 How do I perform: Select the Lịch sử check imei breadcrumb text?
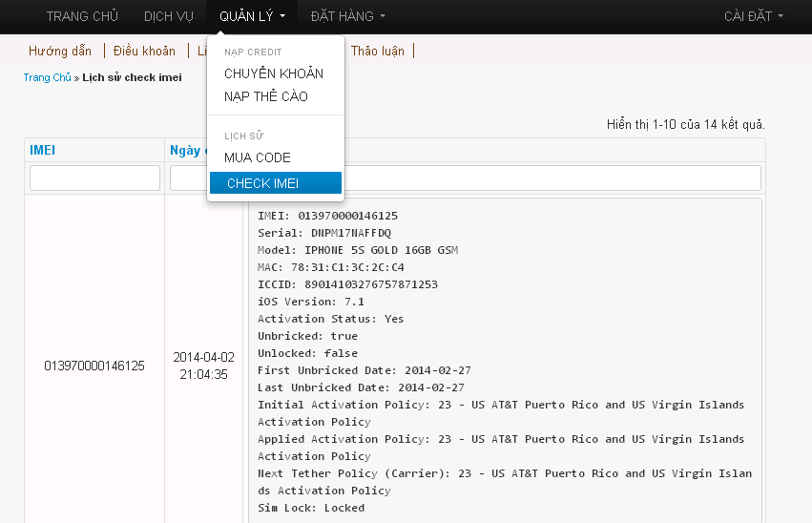[x=132, y=77]
